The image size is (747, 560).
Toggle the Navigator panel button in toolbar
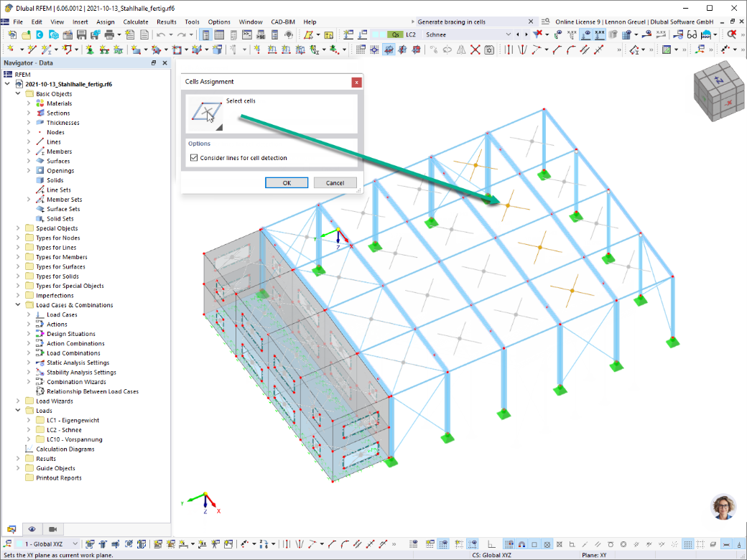(x=206, y=34)
